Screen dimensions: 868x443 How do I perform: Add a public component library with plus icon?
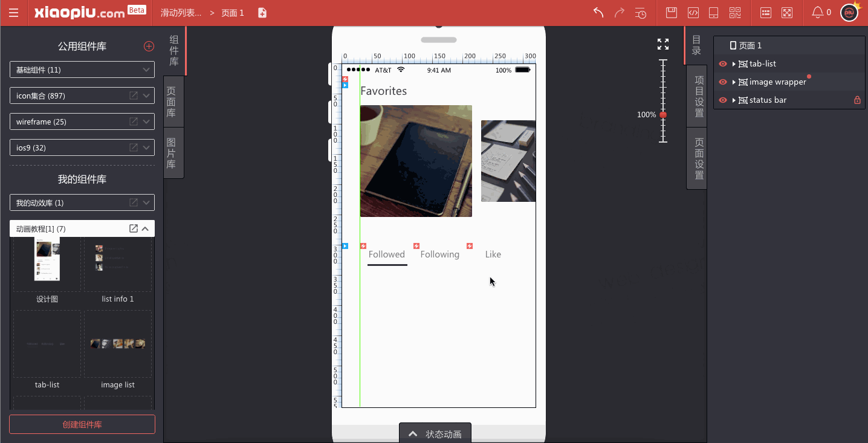coord(149,46)
